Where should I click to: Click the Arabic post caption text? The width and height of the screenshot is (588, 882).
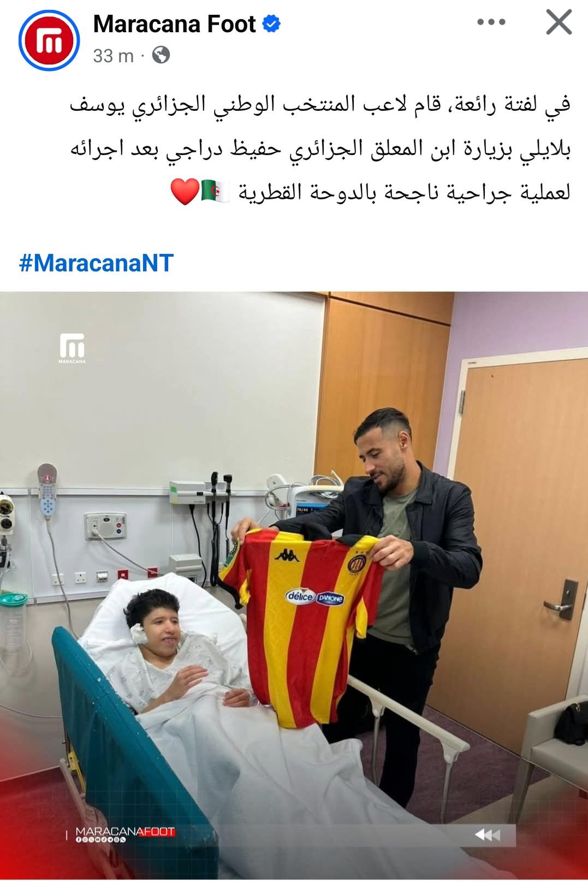(x=320, y=149)
